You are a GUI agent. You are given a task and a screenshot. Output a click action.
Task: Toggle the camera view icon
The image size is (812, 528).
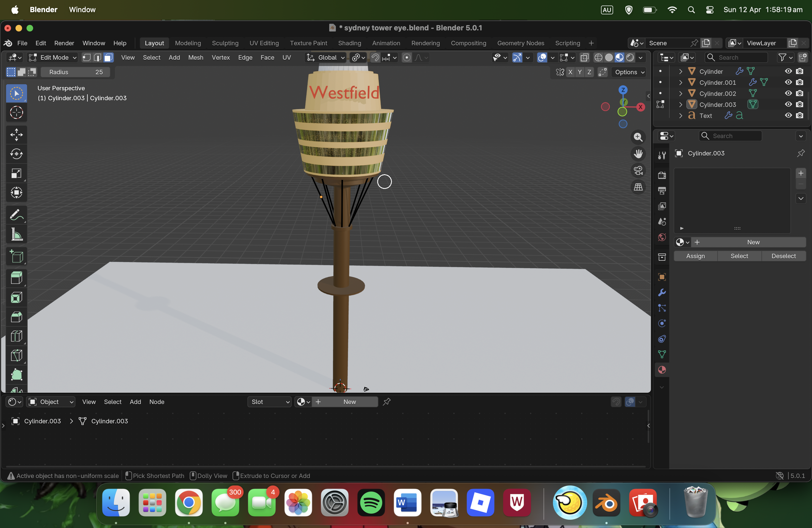[x=638, y=171]
